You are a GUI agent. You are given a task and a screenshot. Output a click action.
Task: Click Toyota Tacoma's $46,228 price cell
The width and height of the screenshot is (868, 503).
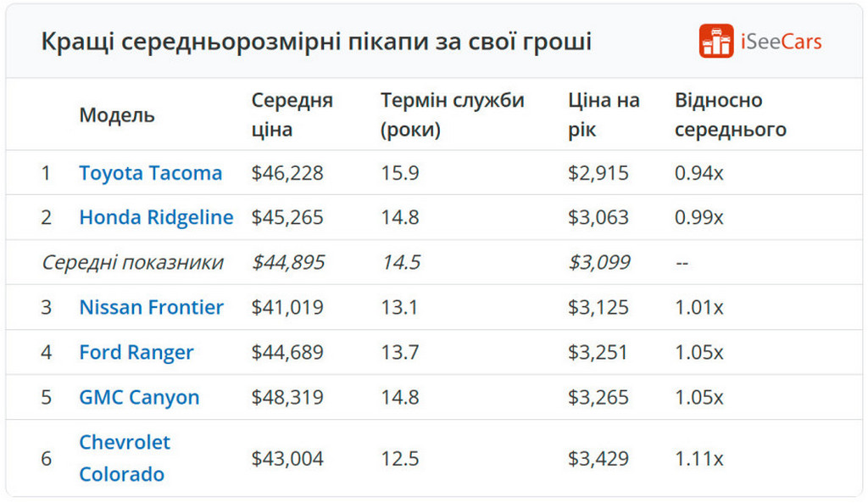(287, 173)
